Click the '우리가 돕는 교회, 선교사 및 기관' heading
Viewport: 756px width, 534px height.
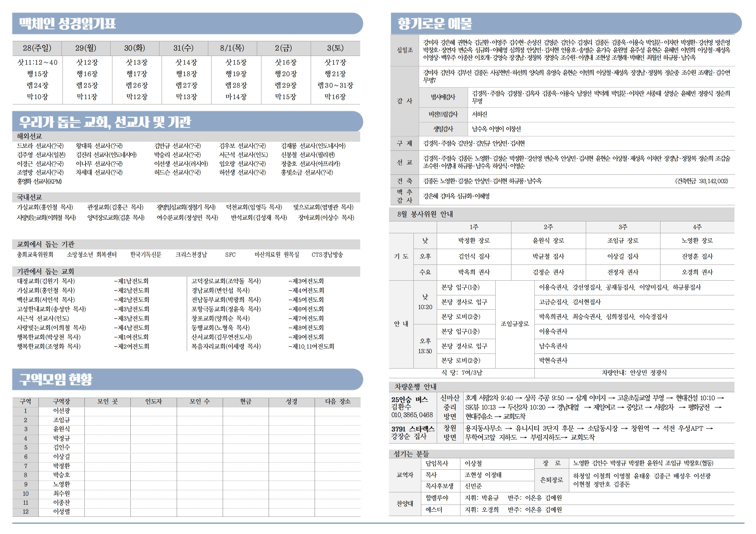coord(105,122)
